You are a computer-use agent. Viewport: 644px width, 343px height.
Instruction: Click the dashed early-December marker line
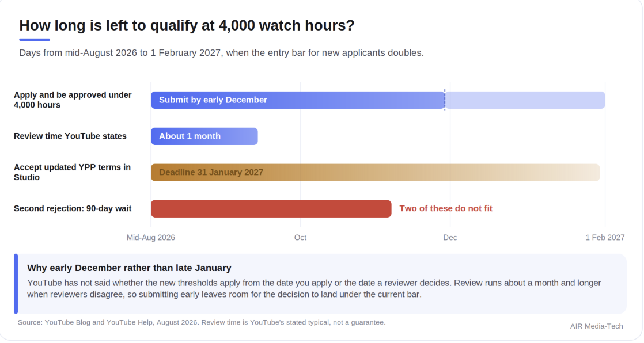coord(445,100)
